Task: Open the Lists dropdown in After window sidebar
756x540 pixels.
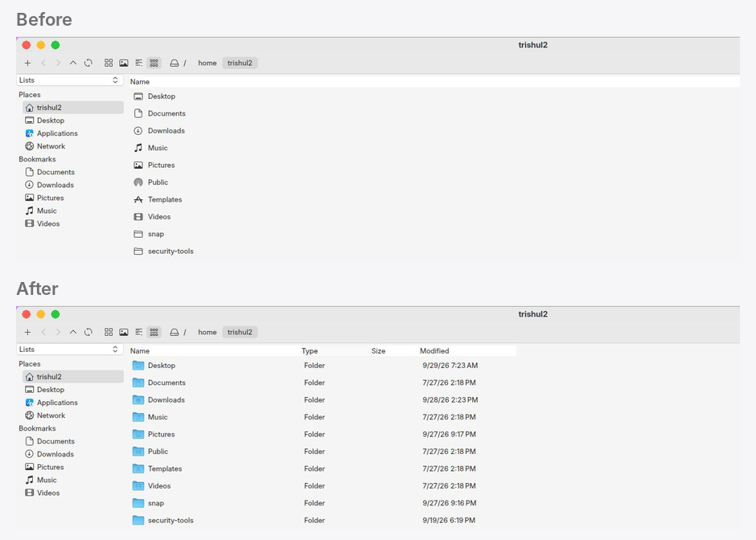Action: (x=70, y=350)
